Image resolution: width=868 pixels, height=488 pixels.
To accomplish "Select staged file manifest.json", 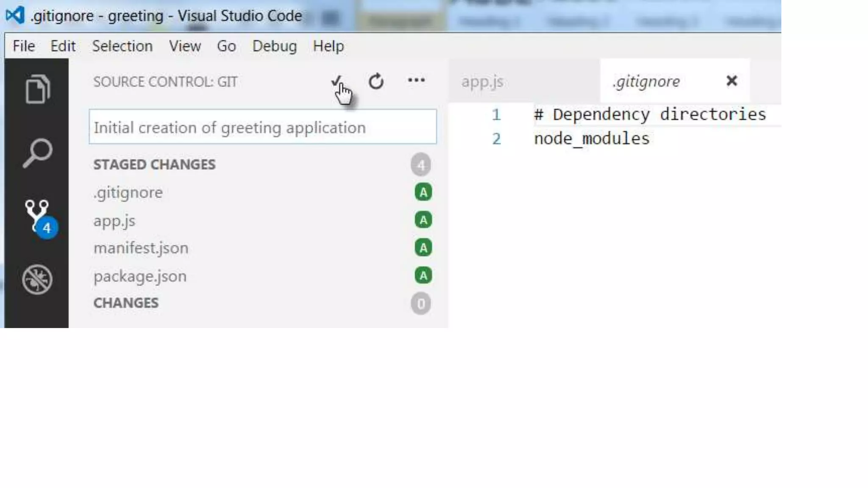I will click(141, 248).
